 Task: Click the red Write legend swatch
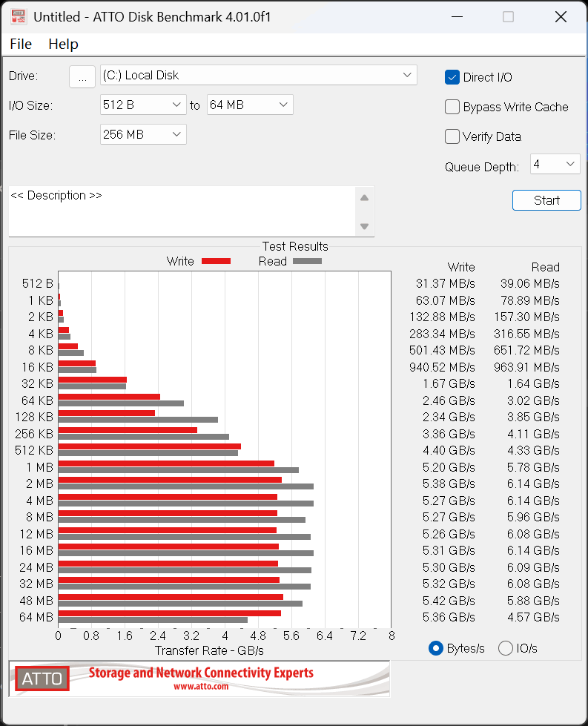pos(217,261)
